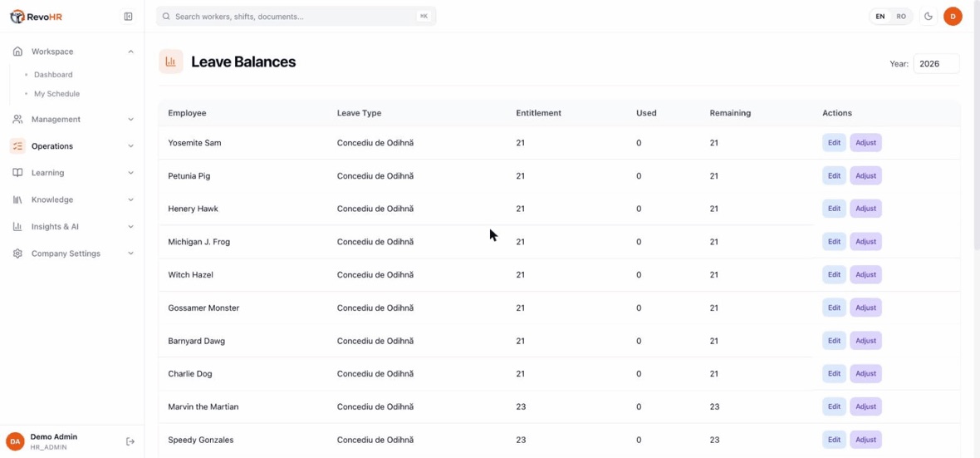Open Operations section icon
The height and width of the screenshot is (458, 980).
(17, 145)
